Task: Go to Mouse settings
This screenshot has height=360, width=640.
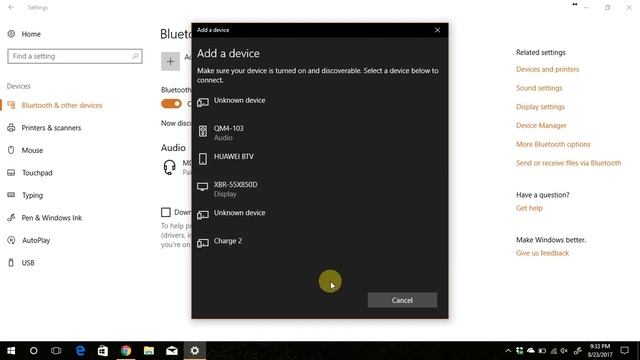Action: [x=32, y=150]
